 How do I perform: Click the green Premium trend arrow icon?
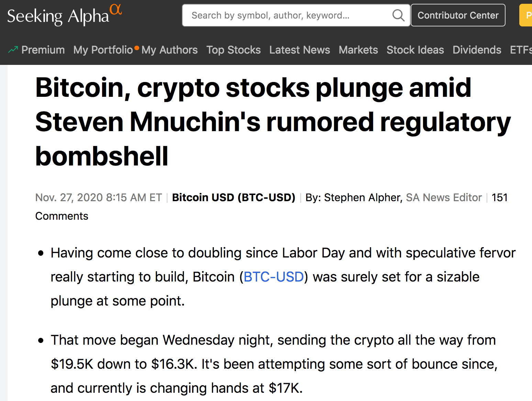click(x=13, y=50)
